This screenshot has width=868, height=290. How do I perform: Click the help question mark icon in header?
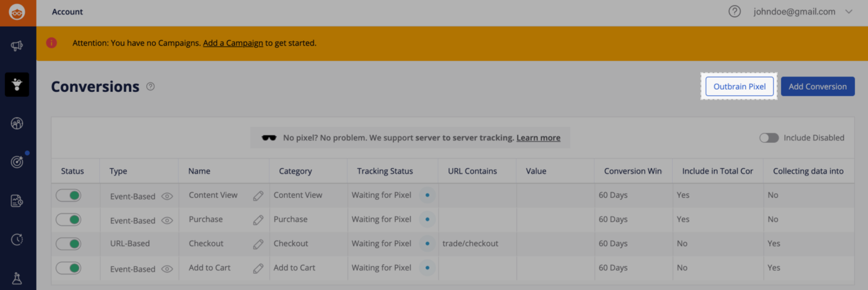735,11
